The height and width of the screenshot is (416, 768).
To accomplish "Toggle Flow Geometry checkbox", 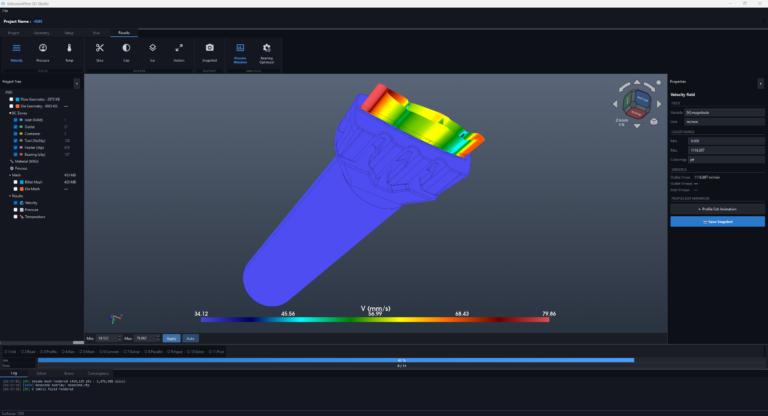I will pyautogui.click(x=11, y=99).
